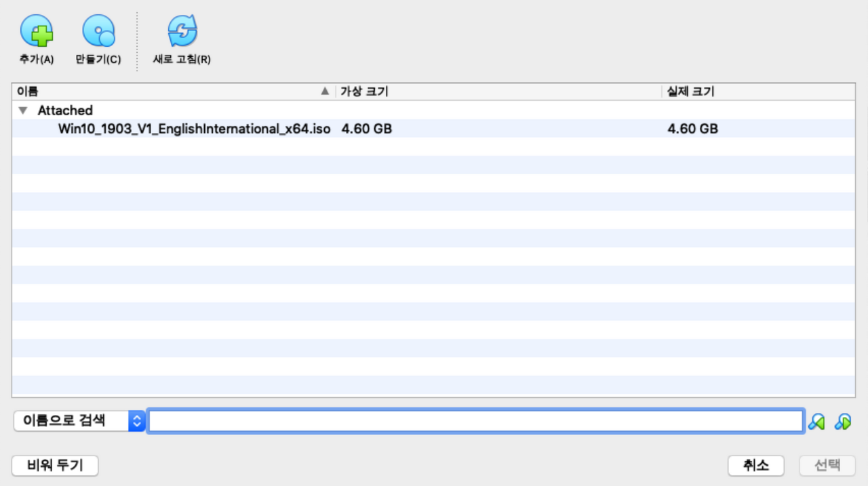Viewport: 868px width, 486px height.
Task: Click the 비워 두기 button
Action: coord(55,466)
